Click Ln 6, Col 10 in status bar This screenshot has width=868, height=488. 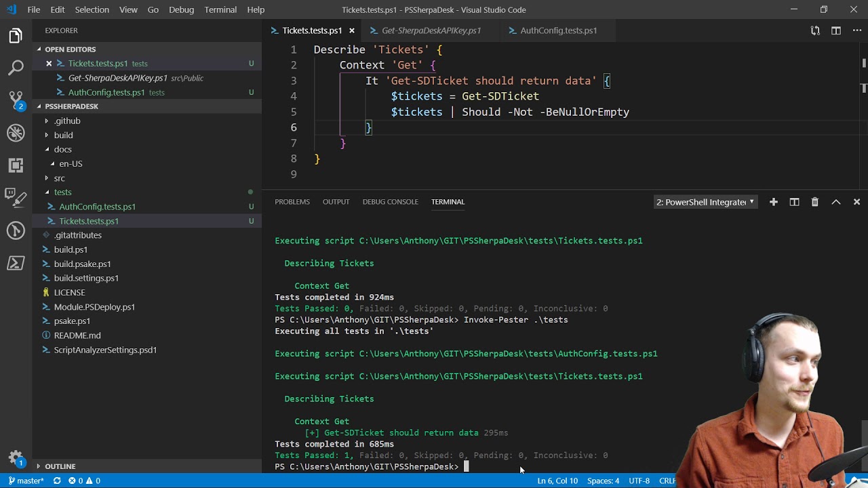pyautogui.click(x=557, y=481)
